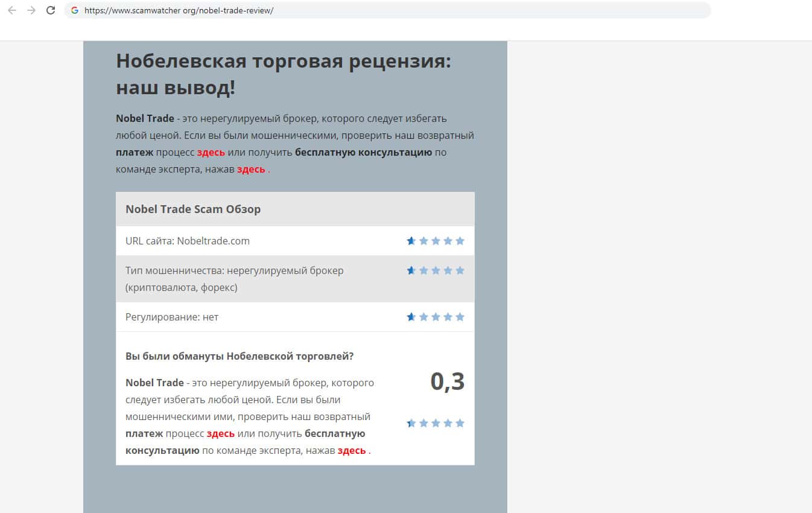The height and width of the screenshot is (513, 812).
Task: Open 'здесь' link after 'нажав' inside review box
Action: pos(351,450)
